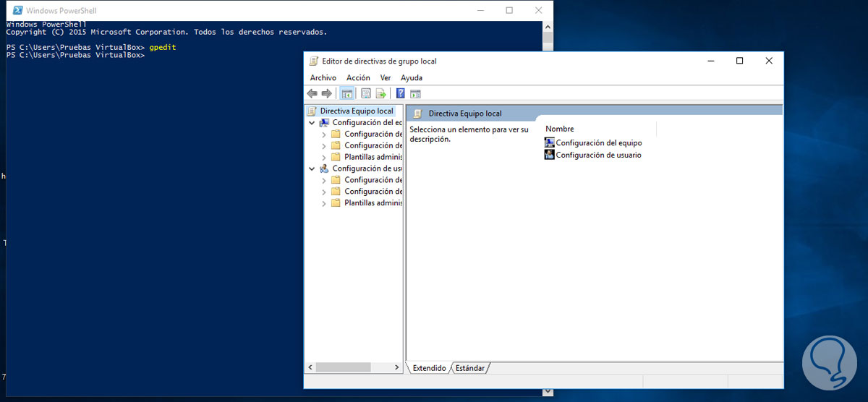The image size is (868, 402).
Task: Select Plantillas adminis label under the usuario node
Action: 373,203
